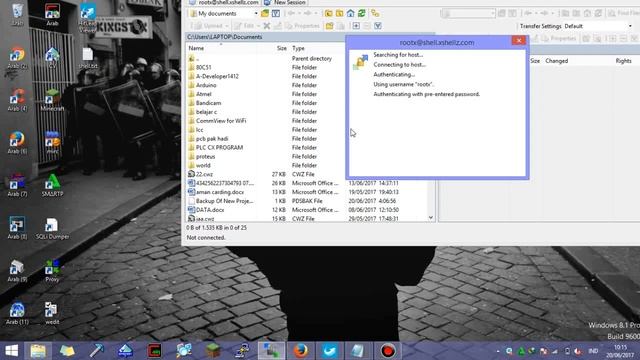This screenshot has width=640, height=360.
Task: Open the Proxy desktop shortcut
Action: tap(52, 271)
